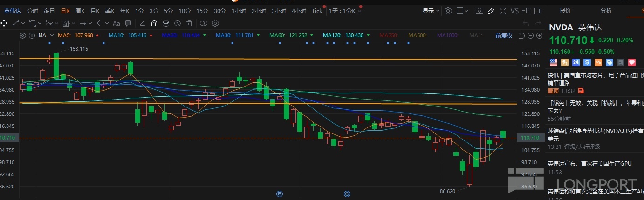Toggle the pencil drawing mode icon

pyautogui.click(x=491, y=11)
